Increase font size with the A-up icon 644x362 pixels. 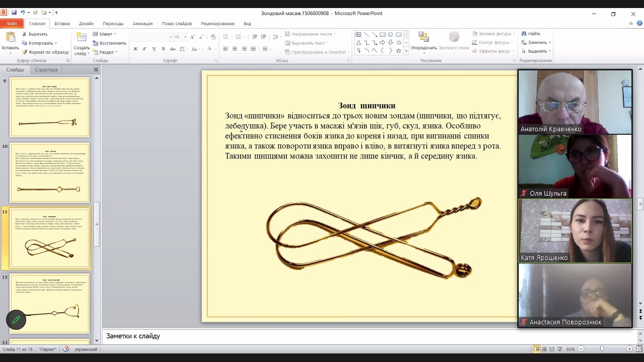(193, 37)
